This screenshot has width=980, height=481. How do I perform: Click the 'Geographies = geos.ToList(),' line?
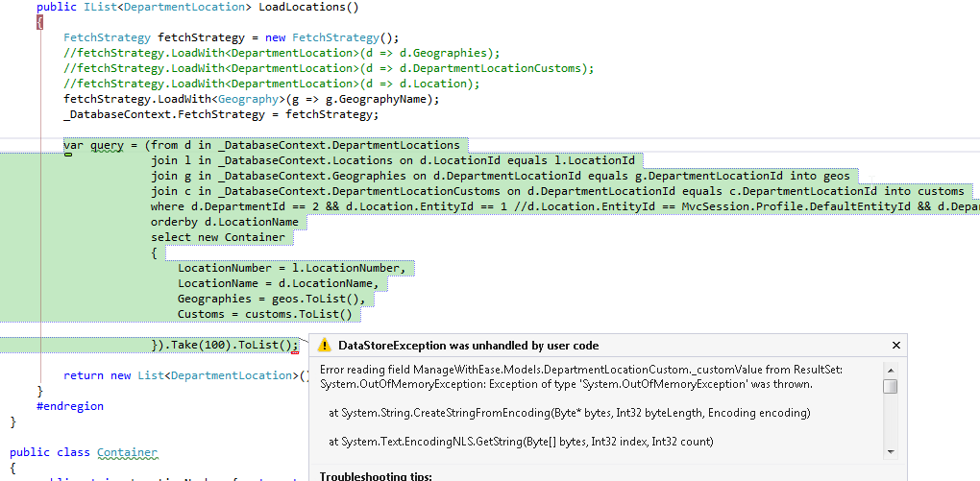(271, 299)
